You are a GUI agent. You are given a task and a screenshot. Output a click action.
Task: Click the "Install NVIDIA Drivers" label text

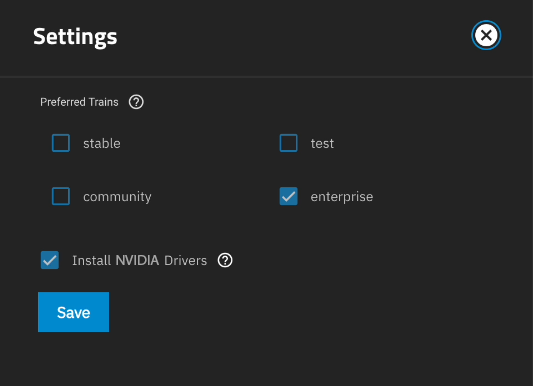tap(139, 261)
